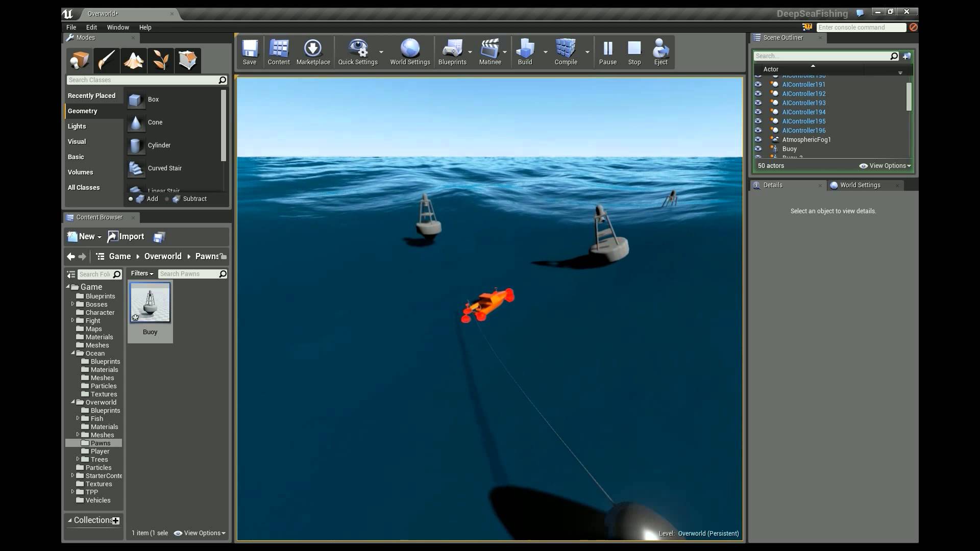Image resolution: width=980 pixels, height=551 pixels.
Task: Click the Box geometry icon
Action: pos(136,99)
